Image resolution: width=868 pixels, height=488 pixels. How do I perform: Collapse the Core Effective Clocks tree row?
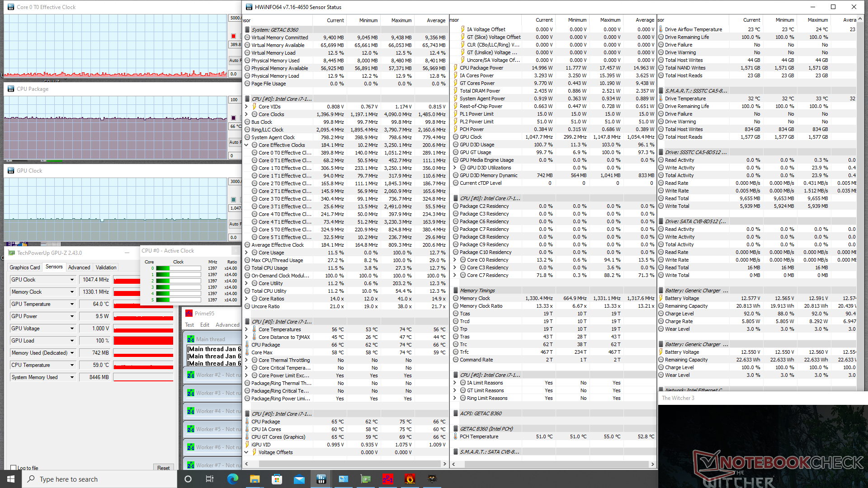[246, 145]
